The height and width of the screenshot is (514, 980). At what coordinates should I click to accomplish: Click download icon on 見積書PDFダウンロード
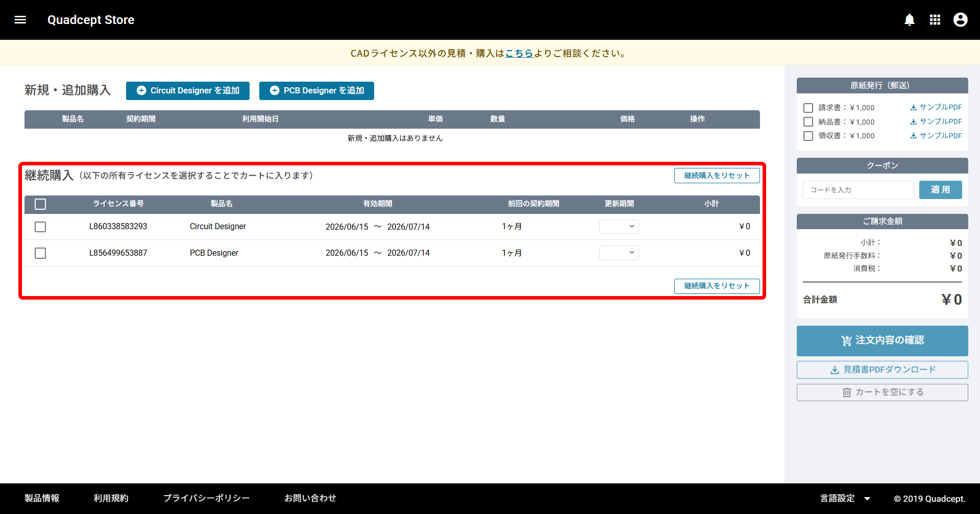[835, 370]
